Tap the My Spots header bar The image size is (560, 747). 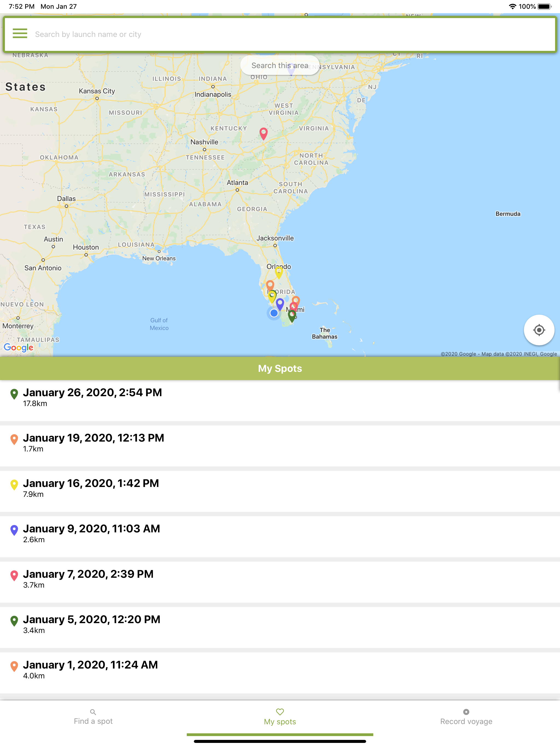280,368
